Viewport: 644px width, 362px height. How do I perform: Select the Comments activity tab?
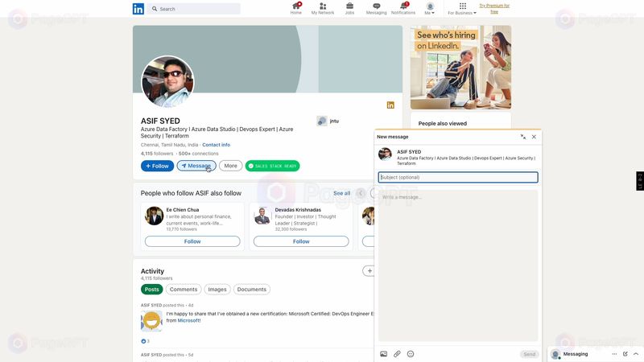tap(184, 290)
